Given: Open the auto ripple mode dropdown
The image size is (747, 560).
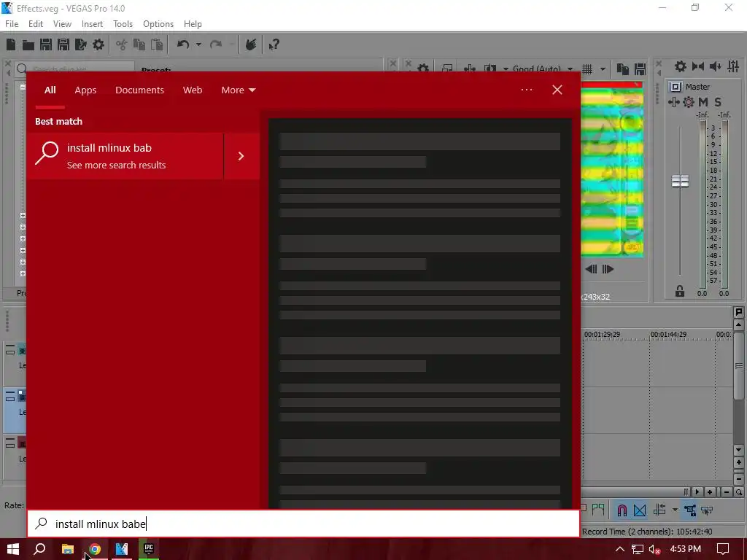Looking at the screenshot, I should tap(675, 510).
